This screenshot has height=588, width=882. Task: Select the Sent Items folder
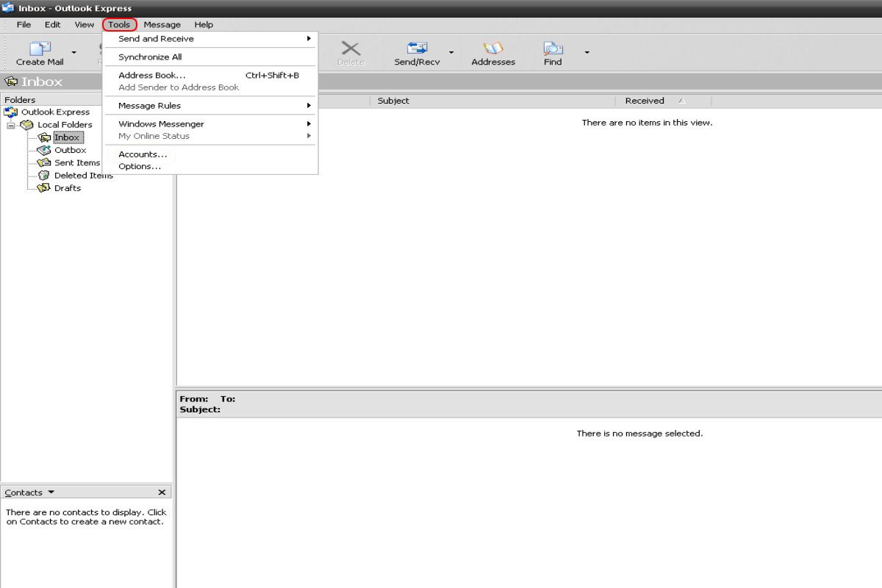(x=76, y=162)
